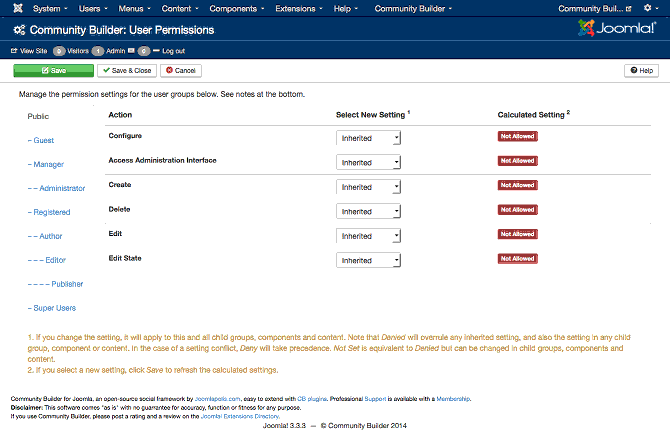This screenshot has height=445, width=670.
Task: Select the Public group tab
Action: [38, 116]
